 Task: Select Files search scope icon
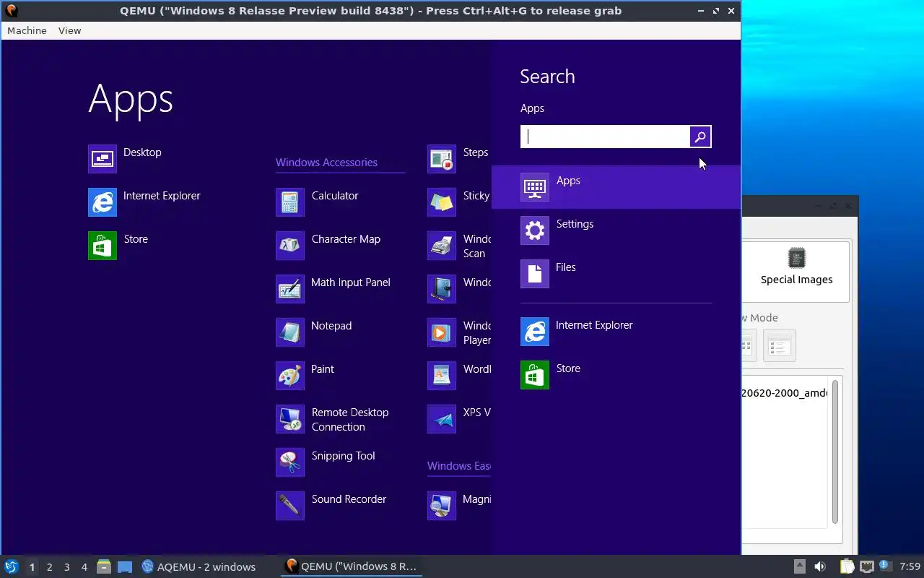coord(535,274)
